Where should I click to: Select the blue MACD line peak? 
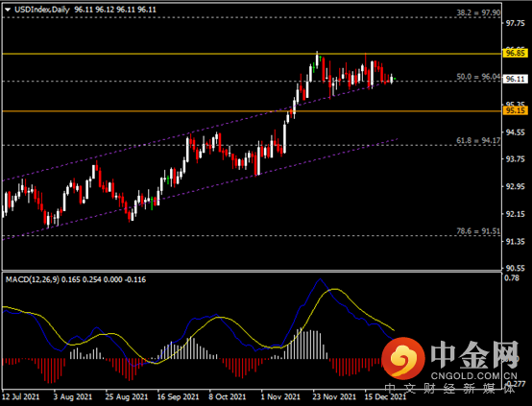tap(320, 279)
